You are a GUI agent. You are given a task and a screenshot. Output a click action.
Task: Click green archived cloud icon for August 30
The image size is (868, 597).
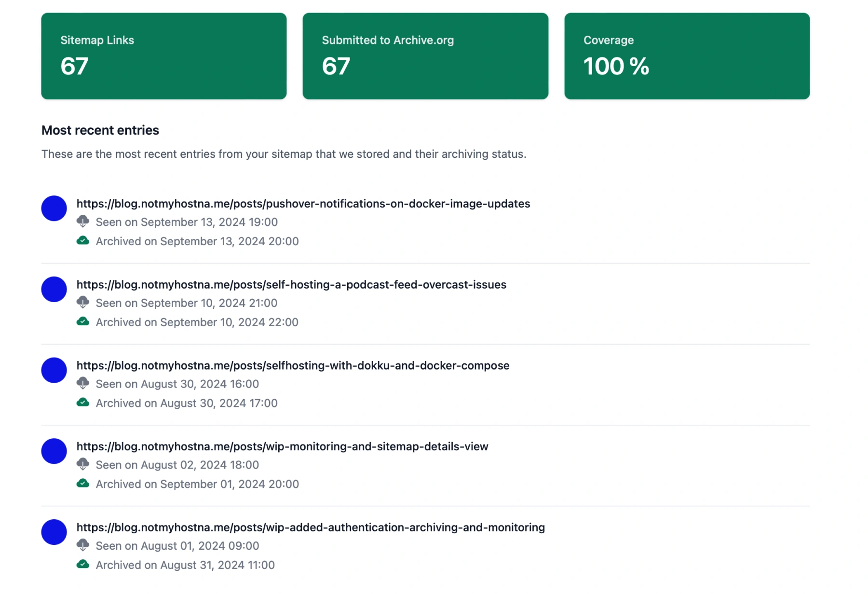click(x=83, y=403)
